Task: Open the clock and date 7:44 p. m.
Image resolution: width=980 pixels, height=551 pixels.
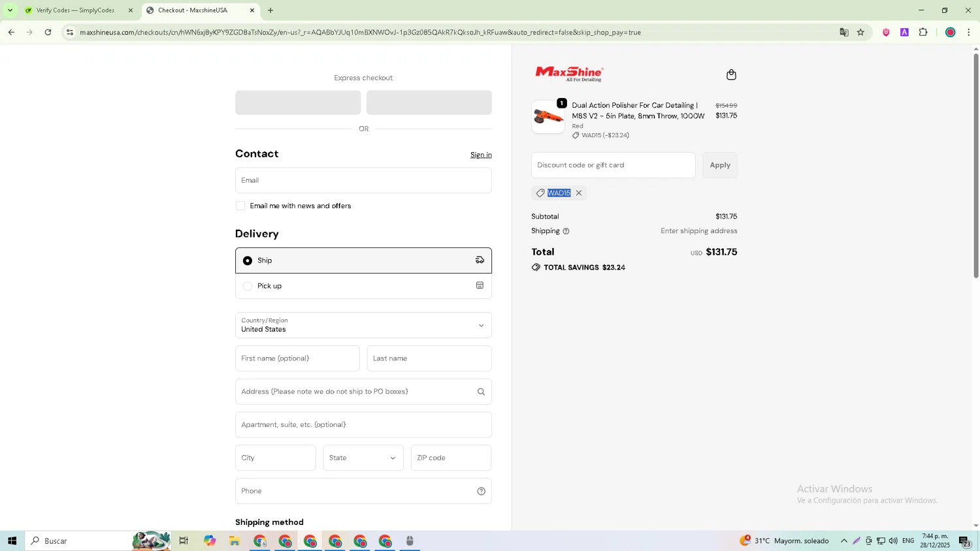Action: tap(935, 541)
